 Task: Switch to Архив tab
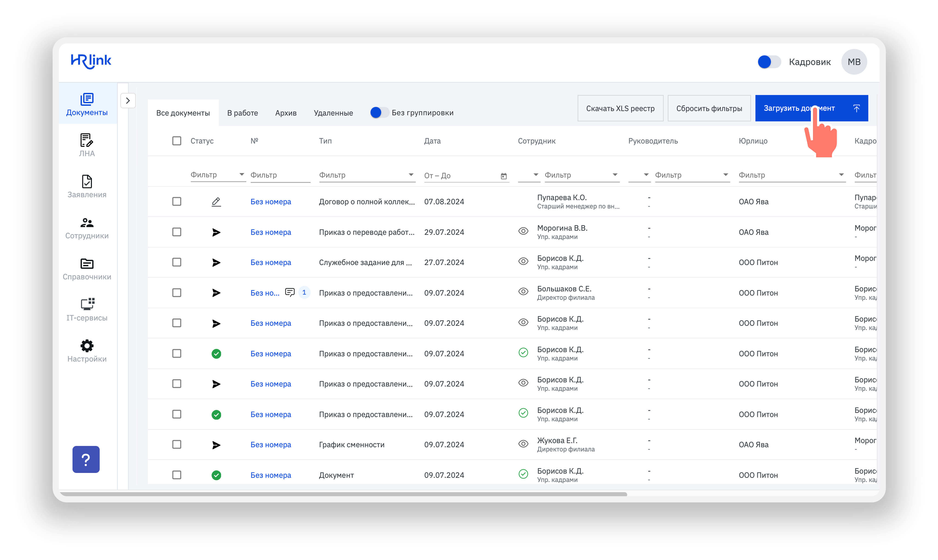click(x=286, y=113)
